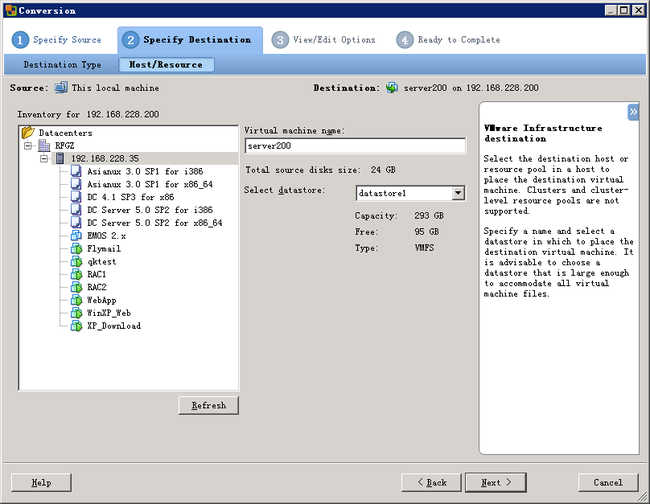
Task: Click the Datacenters folder icon
Action: click(28, 133)
